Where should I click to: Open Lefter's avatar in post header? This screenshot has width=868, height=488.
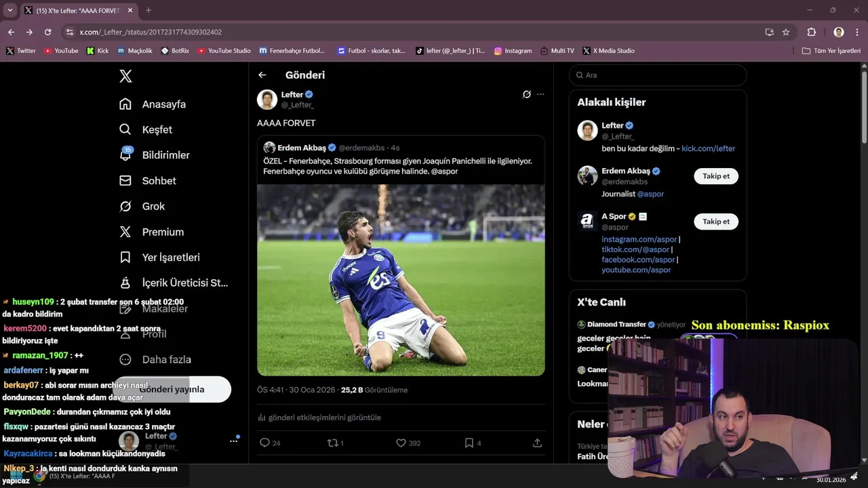[267, 100]
